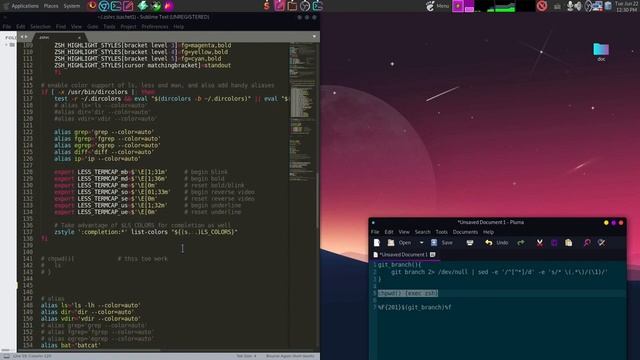Click the Save button in Pluma
The width and height of the screenshot is (640, 360).
click(x=442, y=243)
